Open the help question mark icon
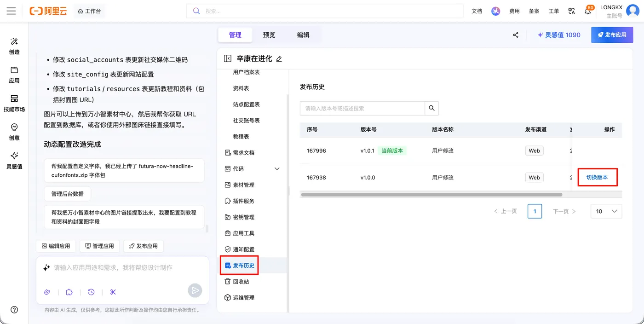 tap(14, 310)
